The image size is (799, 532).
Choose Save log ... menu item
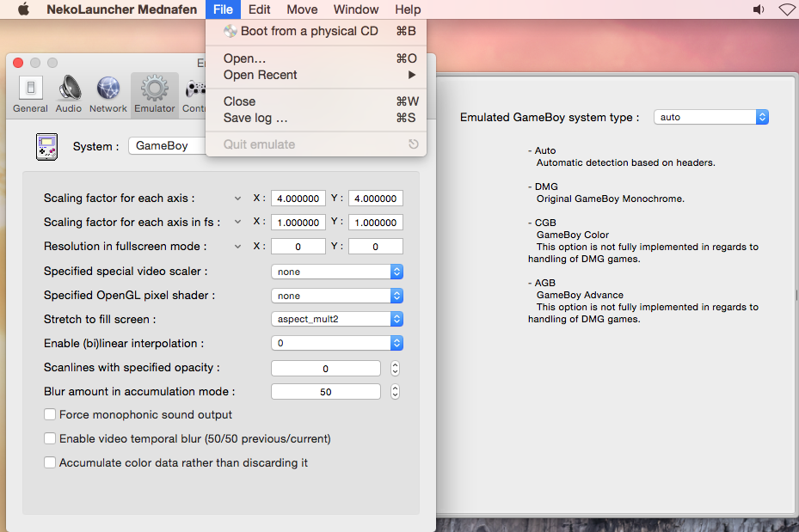coord(316,118)
